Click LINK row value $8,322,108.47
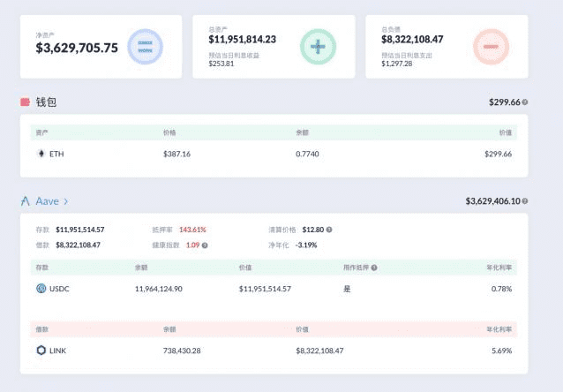The width and height of the screenshot is (563, 392). click(x=319, y=351)
